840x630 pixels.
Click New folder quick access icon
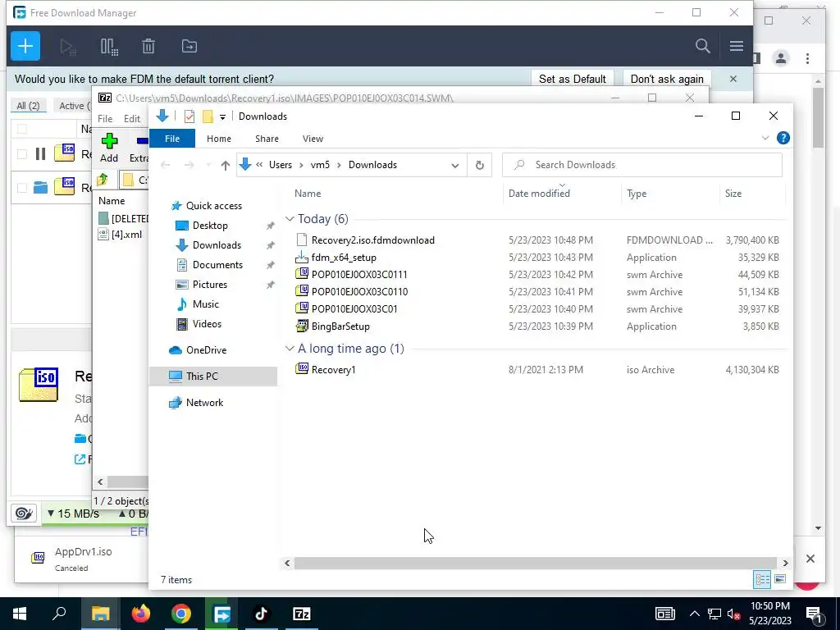tap(208, 116)
